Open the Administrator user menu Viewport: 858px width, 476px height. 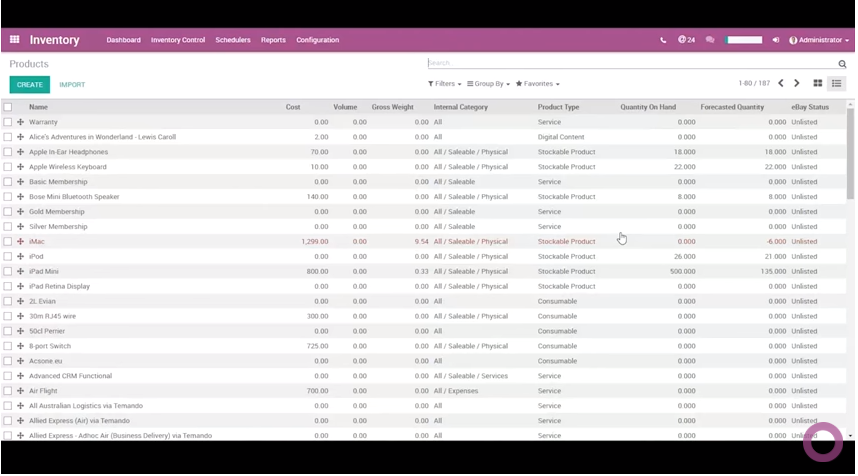[x=816, y=40]
